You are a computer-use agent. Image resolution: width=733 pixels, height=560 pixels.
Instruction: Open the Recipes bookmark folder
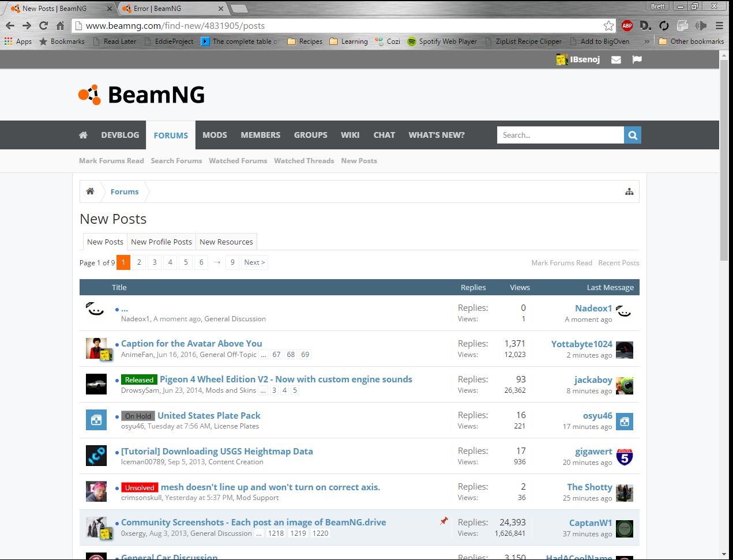click(305, 42)
